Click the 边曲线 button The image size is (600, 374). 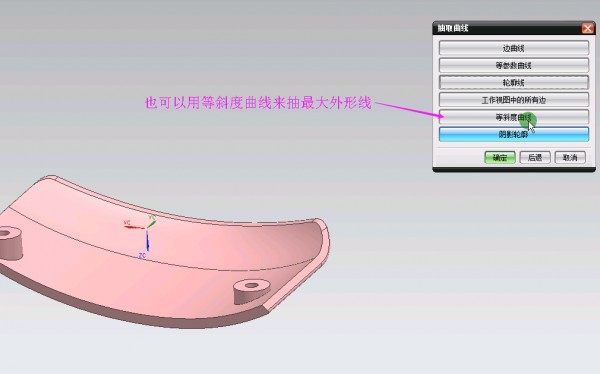tap(514, 48)
